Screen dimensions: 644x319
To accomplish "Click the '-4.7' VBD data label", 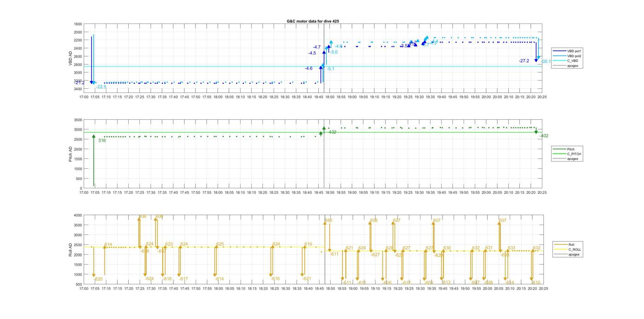I will (x=317, y=47).
